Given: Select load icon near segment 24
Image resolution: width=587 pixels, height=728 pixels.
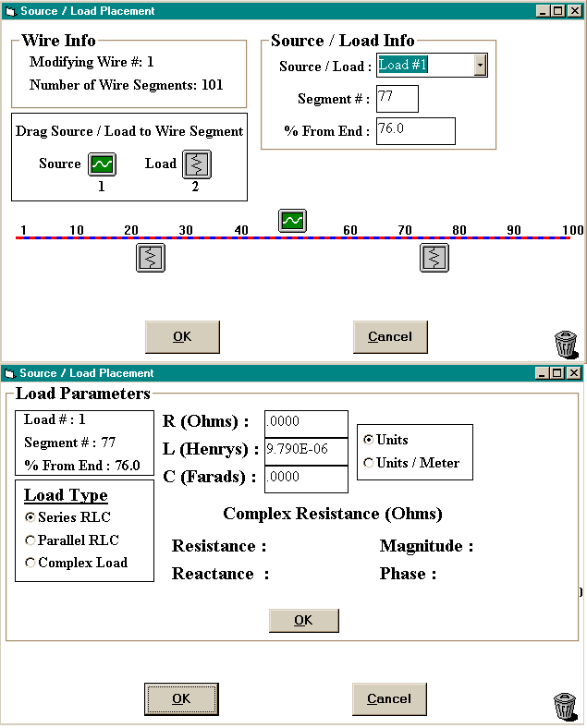Looking at the screenshot, I should (151, 257).
